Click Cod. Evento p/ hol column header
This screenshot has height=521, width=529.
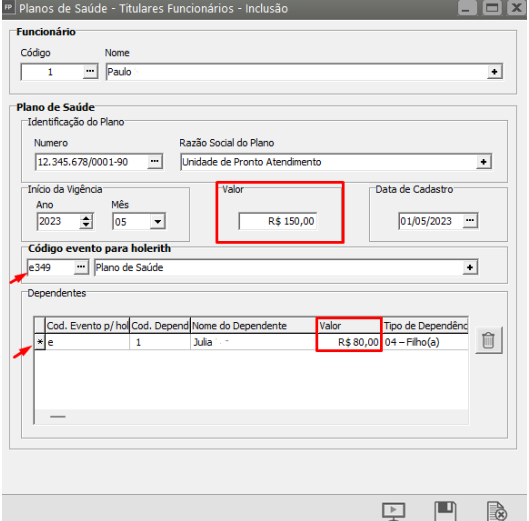coord(87,326)
